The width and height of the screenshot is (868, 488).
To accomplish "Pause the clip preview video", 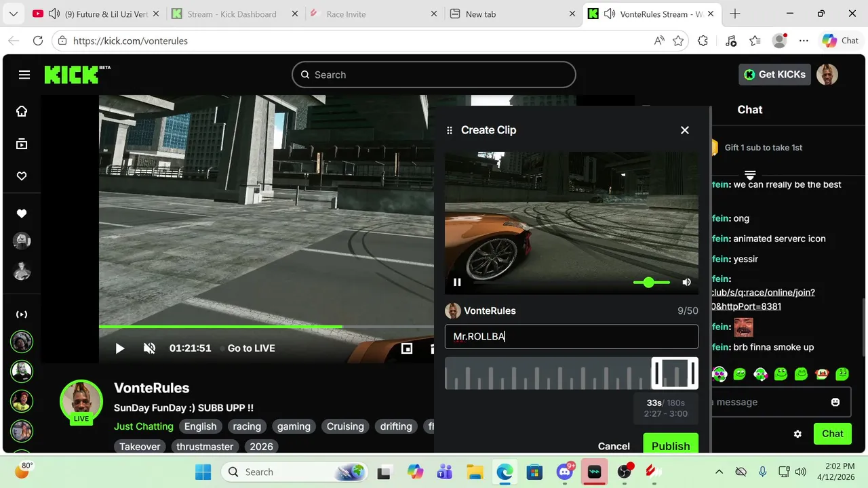I will [x=457, y=282].
